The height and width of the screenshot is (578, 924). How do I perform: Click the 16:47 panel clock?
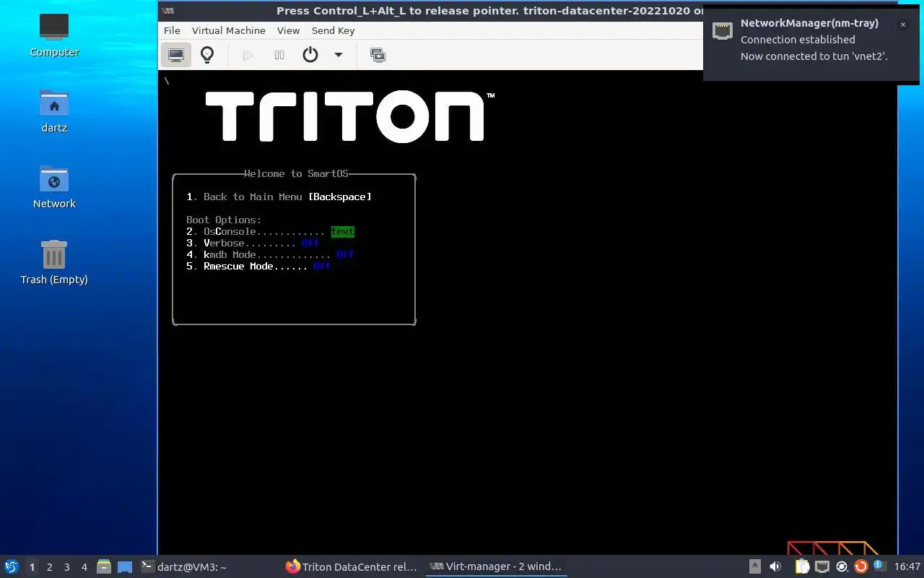pos(907,566)
